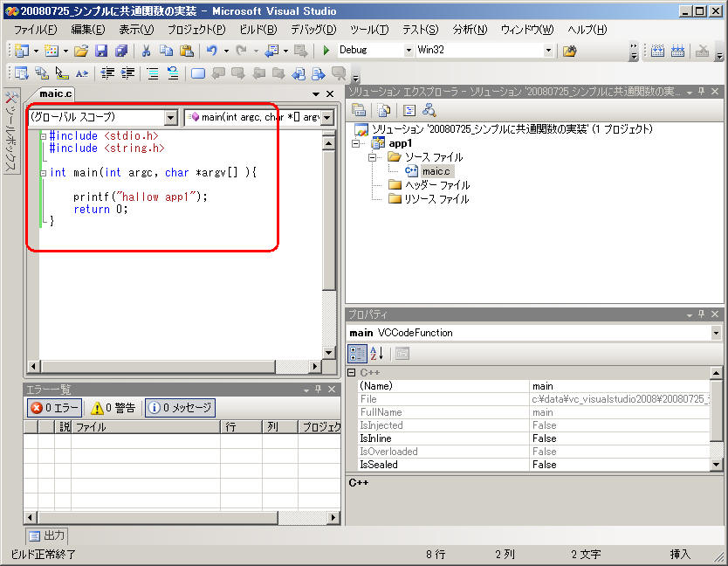The width and height of the screenshot is (728, 566).
Task: Click the Save icon in the toolbar
Action: pos(101,51)
